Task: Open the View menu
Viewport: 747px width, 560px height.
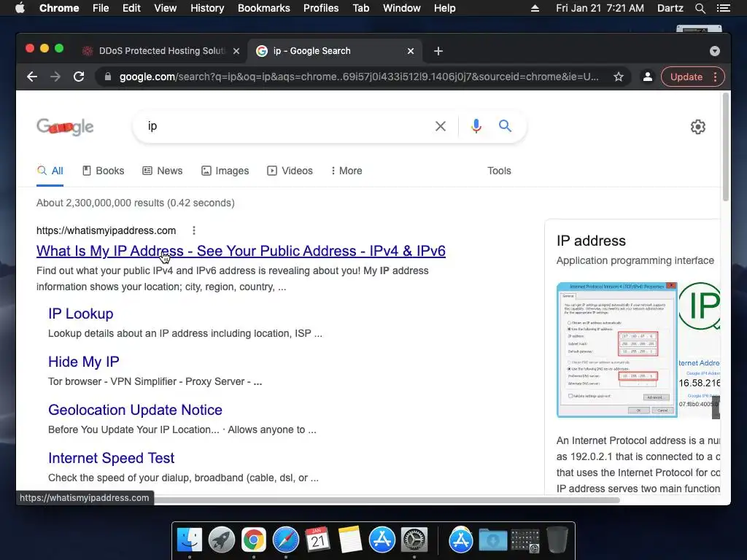Action: click(166, 8)
